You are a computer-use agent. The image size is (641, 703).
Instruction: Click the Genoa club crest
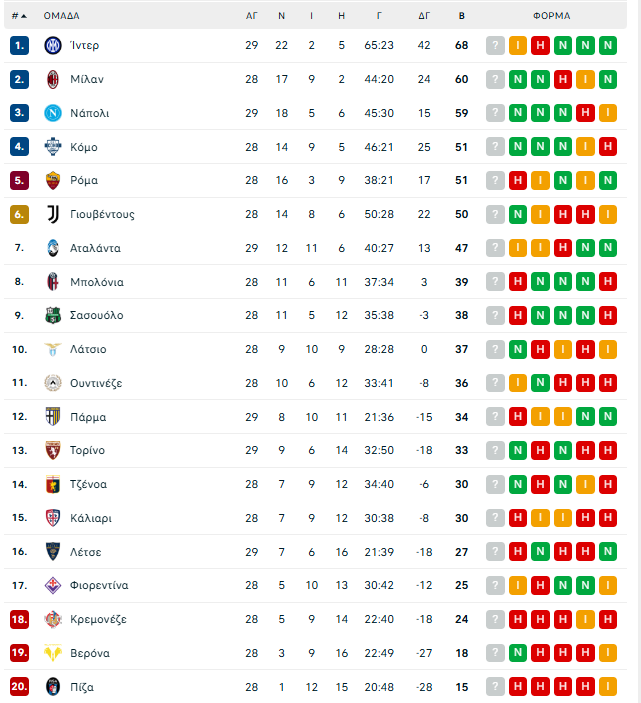[x=53, y=484]
